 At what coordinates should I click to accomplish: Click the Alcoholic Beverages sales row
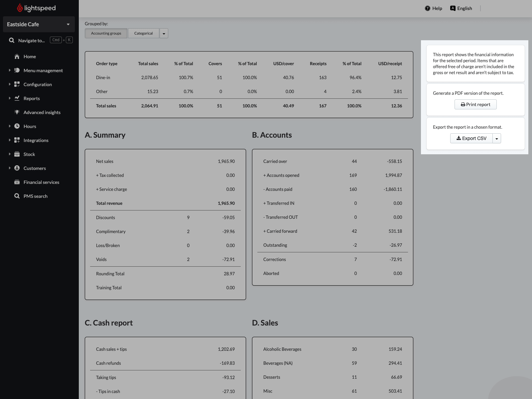pos(332,349)
